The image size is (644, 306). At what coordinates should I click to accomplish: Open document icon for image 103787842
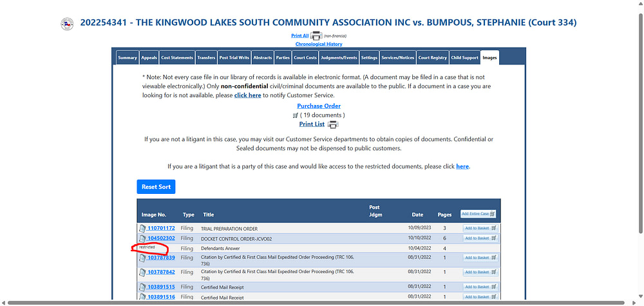(x=142, y=273)
